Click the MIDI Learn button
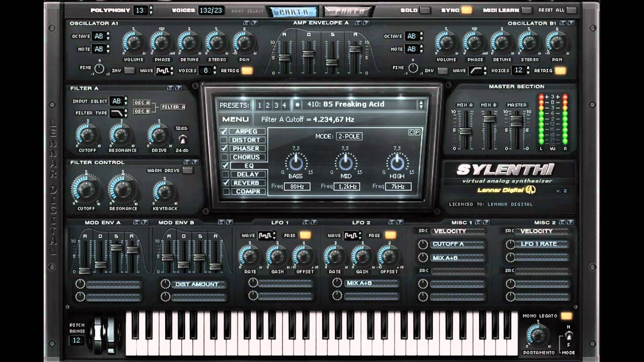 pos(526,10)
